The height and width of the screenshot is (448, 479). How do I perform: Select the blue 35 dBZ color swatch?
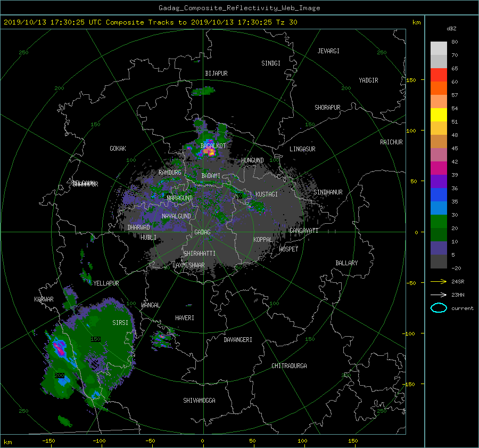tap(439, 195)
